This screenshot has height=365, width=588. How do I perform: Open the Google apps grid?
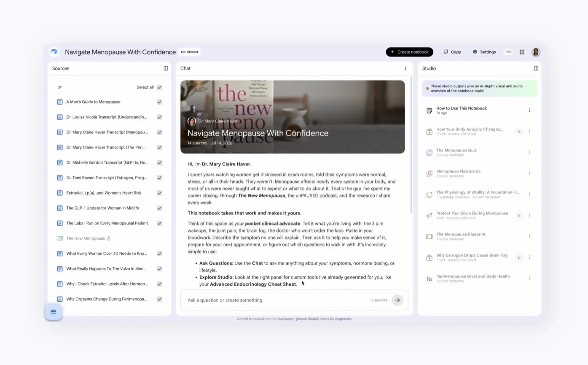pyautogui.click(x=522, y=52)
